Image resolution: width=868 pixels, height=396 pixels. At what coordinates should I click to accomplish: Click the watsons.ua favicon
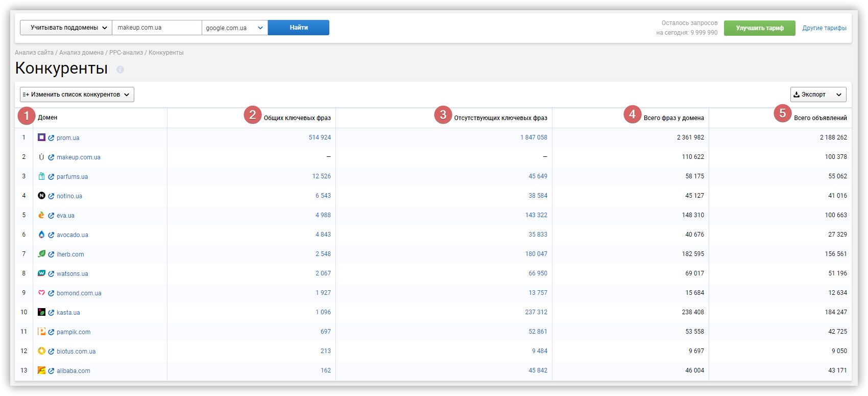tap(41, 273)
